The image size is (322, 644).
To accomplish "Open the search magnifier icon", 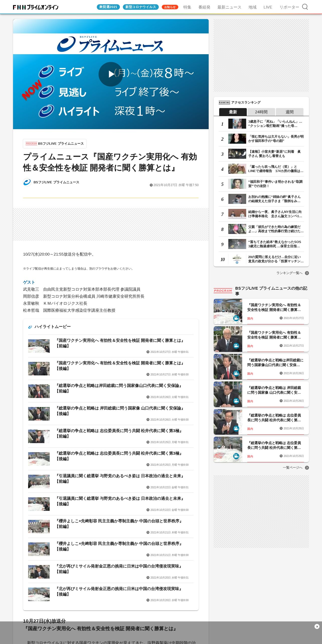I will click(305, 7).
